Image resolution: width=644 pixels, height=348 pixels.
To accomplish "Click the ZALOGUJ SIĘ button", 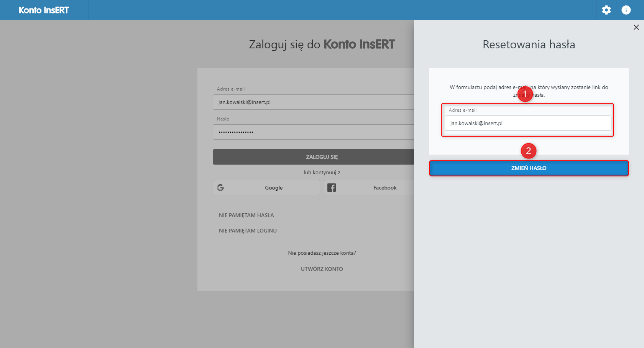I will [313, 157].
